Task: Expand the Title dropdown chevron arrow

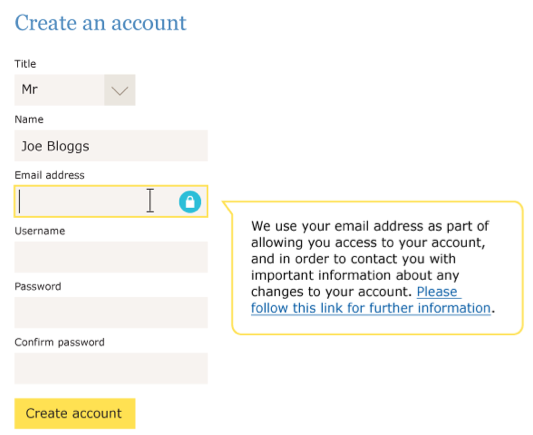Action: coord(120,90)
